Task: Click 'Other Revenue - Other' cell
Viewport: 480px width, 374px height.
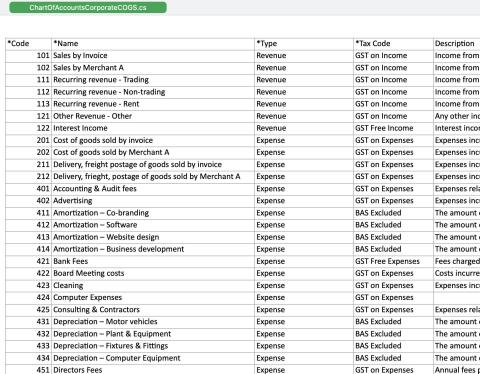Action: click(x=153, y=116)
